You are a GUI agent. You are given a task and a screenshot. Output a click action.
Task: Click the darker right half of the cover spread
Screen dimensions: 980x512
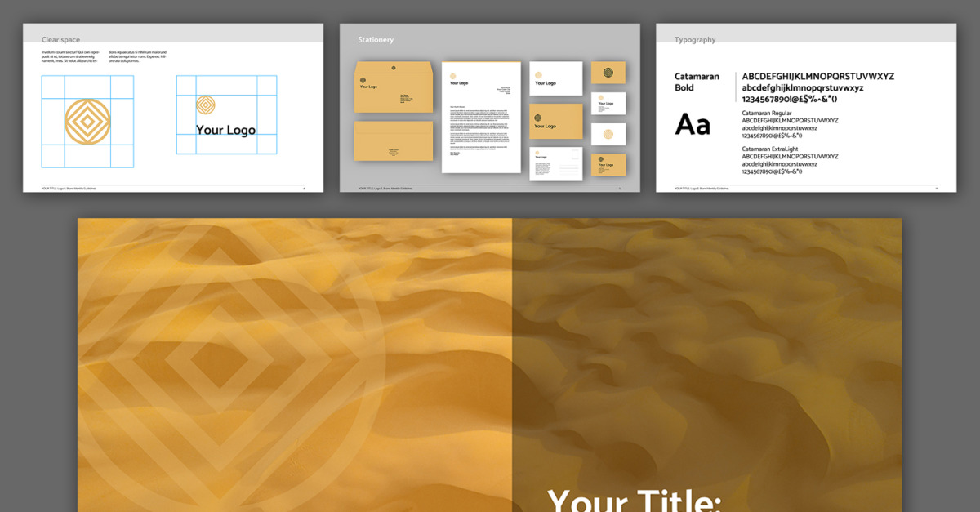707,365
